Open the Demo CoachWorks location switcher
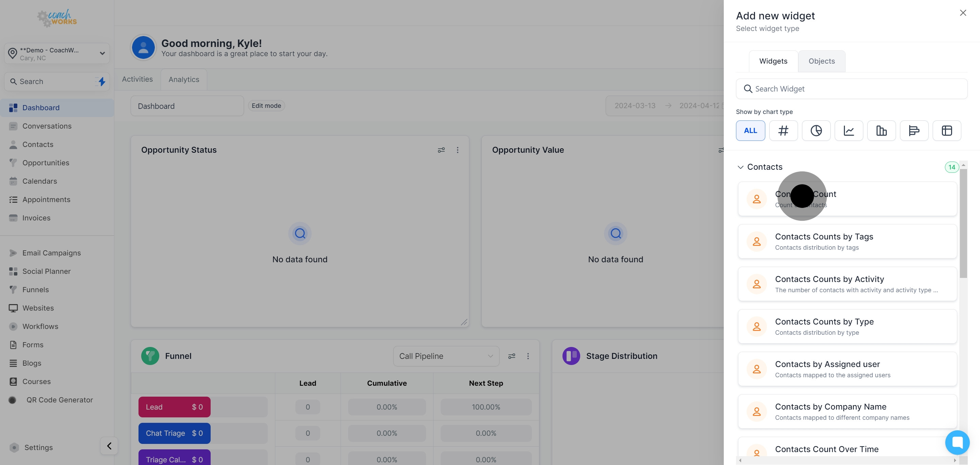980x465 pixels. (57, 54)
